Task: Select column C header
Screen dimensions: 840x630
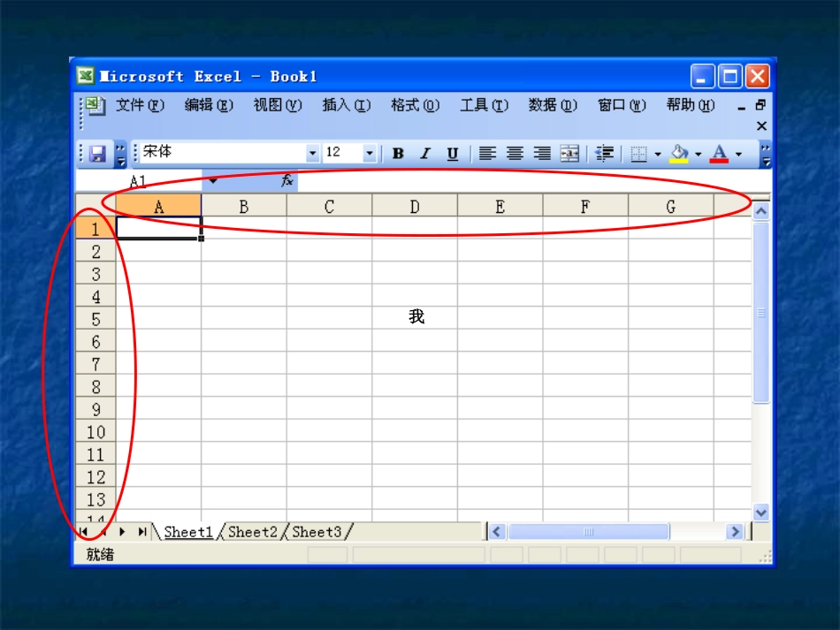Action: 330,206
